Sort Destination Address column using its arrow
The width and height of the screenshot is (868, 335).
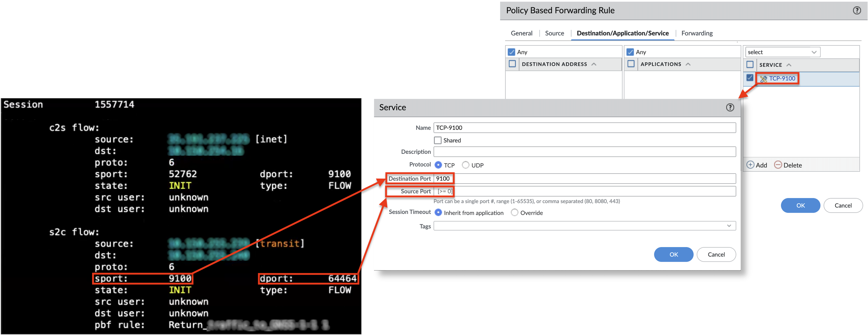594,64
